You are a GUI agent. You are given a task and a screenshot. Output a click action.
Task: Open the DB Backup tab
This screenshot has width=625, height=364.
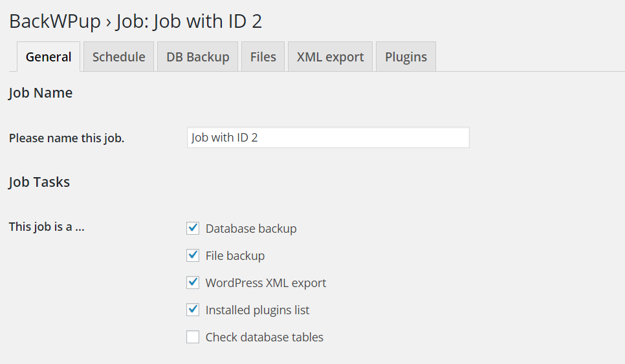point(198,57)
